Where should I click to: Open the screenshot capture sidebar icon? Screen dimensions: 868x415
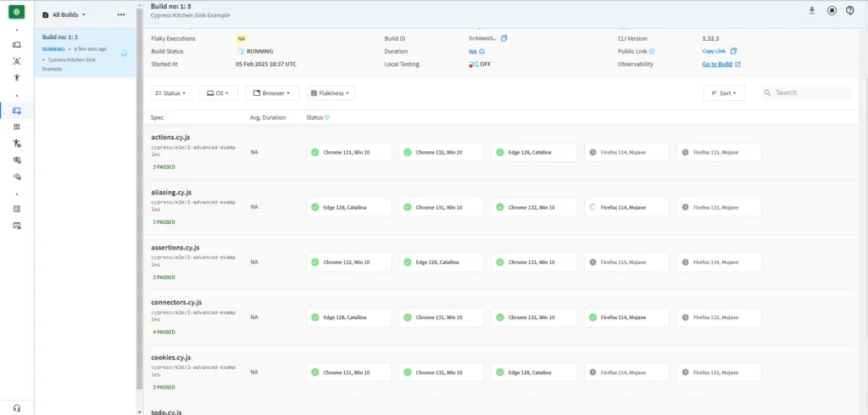[x=17, y=61]
